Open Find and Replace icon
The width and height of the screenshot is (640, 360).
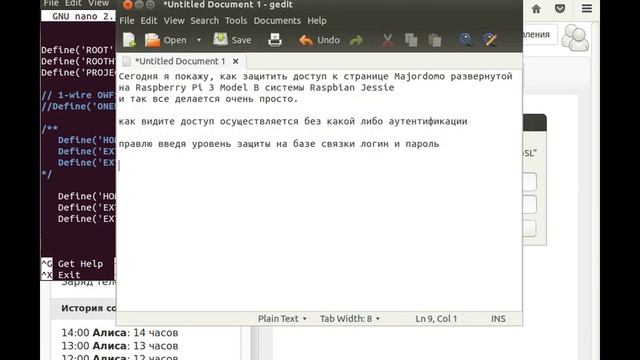click(x=489, y=40)
